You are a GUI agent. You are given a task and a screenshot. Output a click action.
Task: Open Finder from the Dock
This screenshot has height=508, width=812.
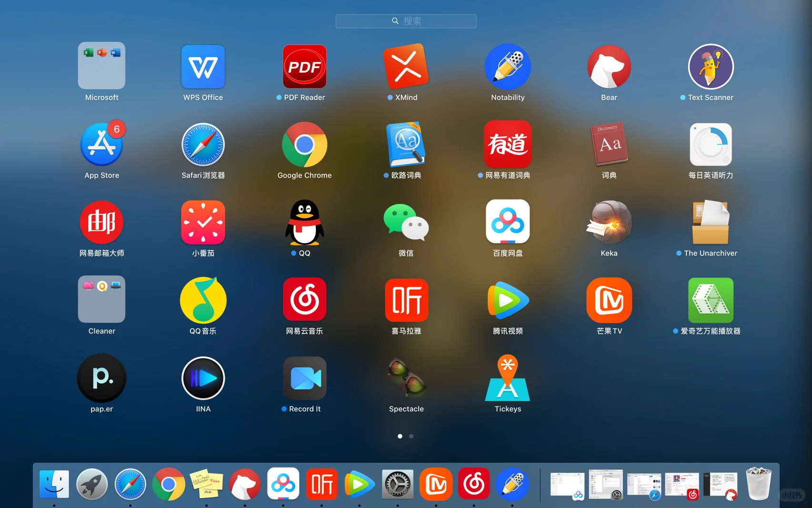[x=54, y=484]
